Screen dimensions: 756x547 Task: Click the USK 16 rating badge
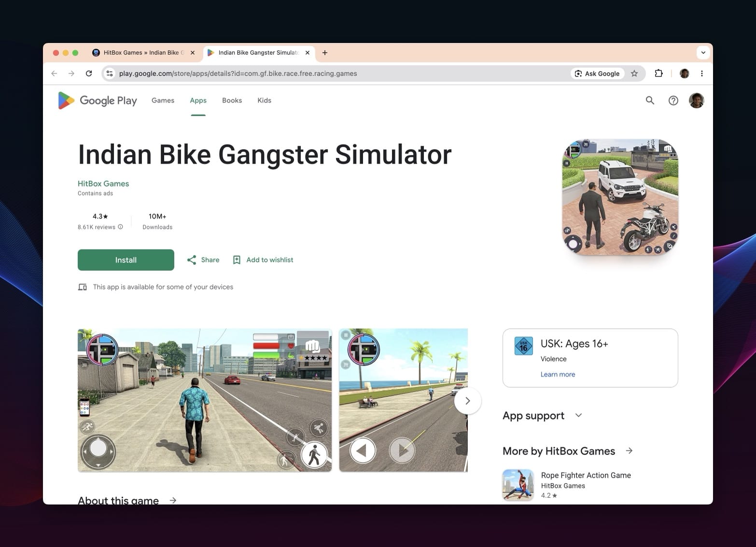[524, 346]
